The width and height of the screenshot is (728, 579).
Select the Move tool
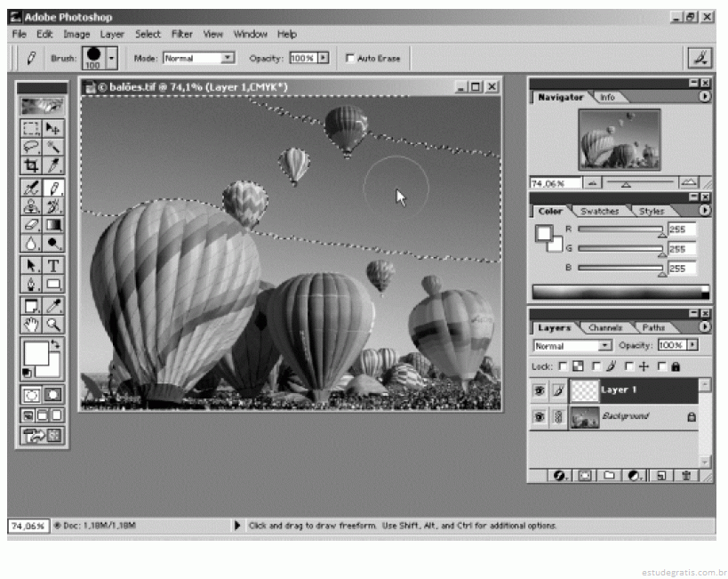click(x=53, y=128)
